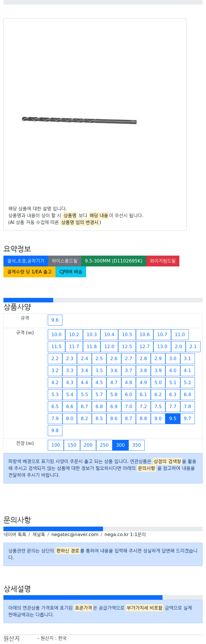This screenshot has height=644, width=206.
Task: Select 350 mm total length option
Action: click(136, 445)
